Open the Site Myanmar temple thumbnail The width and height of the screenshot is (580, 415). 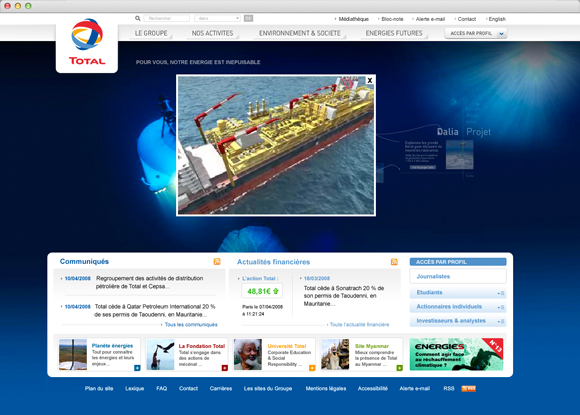335,354
